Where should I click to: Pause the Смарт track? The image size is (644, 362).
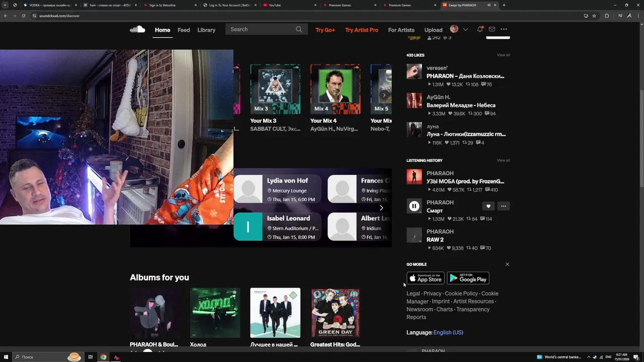click(414, 206)
